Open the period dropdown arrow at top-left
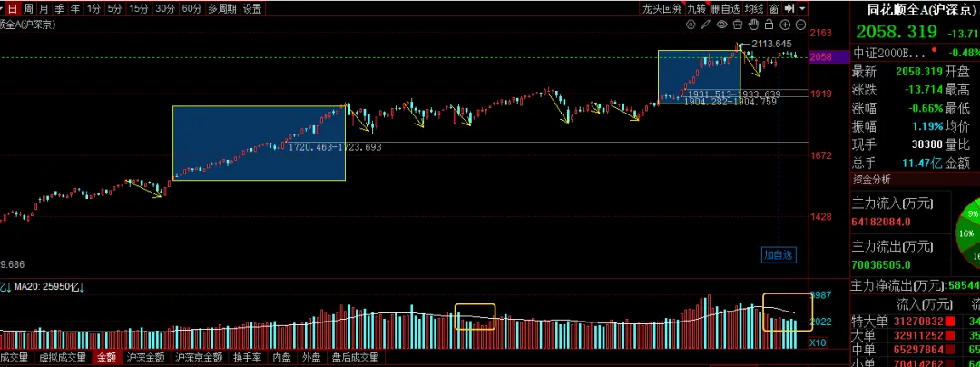The width and height of the screenshot is (980, 367). point(2,9)
